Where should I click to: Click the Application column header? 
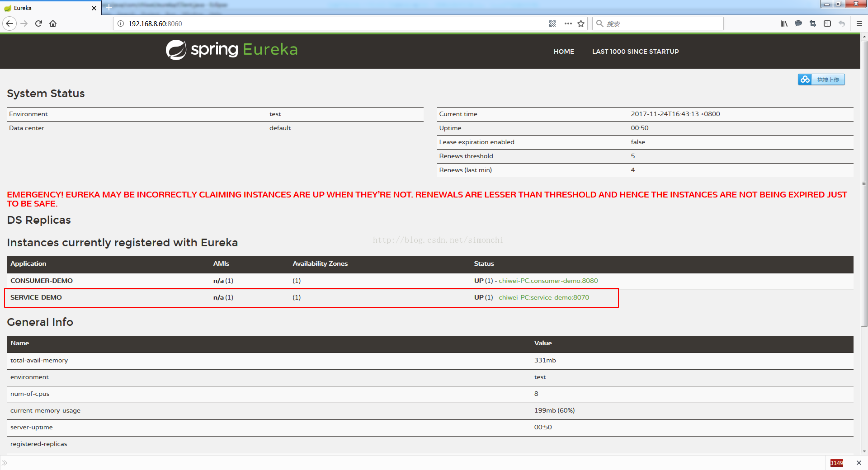click(x=28, y=263)
